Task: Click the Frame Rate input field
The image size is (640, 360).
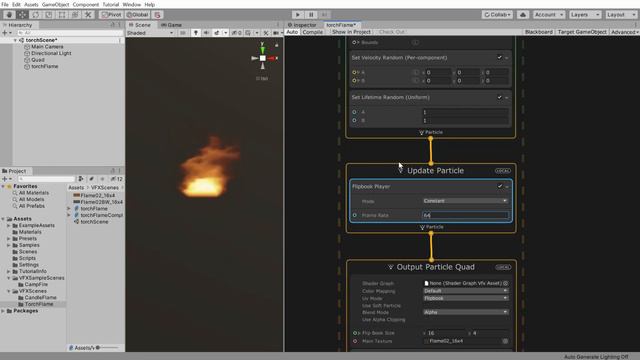Action: click(465, 215)
